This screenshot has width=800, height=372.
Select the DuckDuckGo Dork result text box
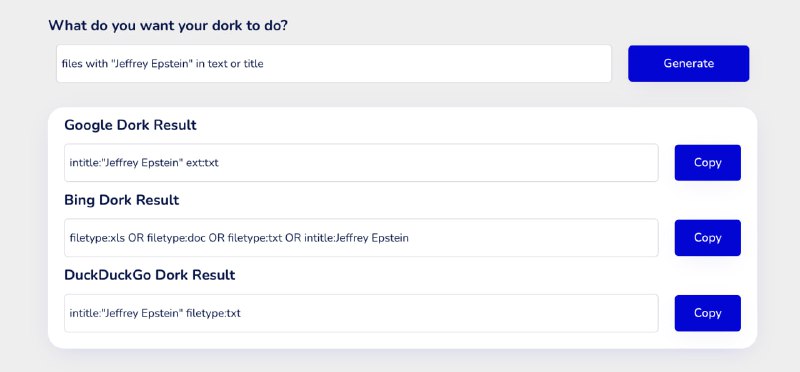pyautogui.click(x=361, y=313)
